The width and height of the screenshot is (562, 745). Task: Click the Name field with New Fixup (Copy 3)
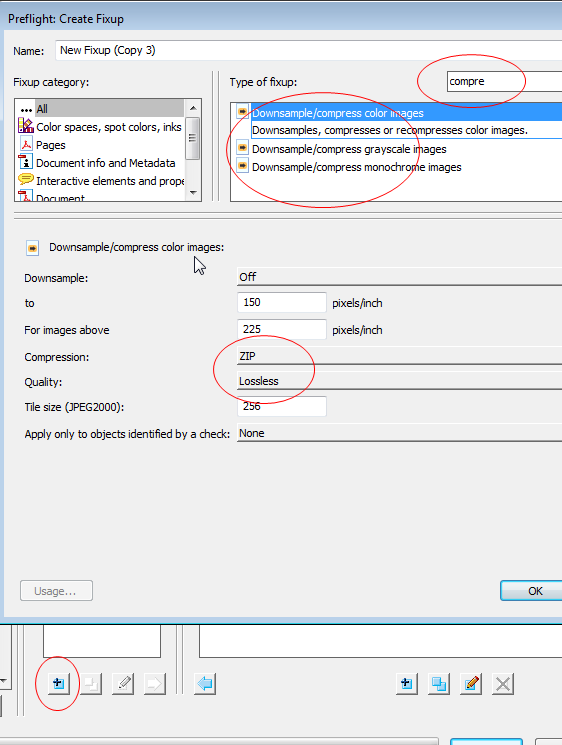pyautogui.click(x=309, y=50)
